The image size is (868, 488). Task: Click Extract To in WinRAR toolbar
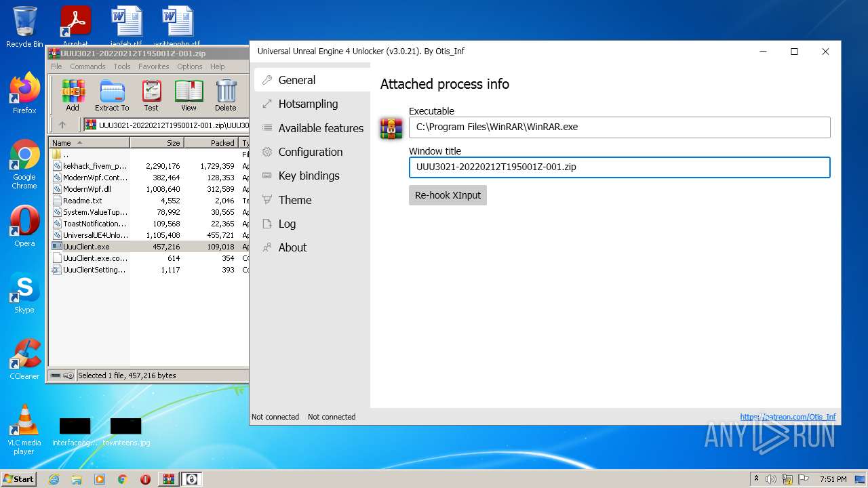(x=112, y=95)
